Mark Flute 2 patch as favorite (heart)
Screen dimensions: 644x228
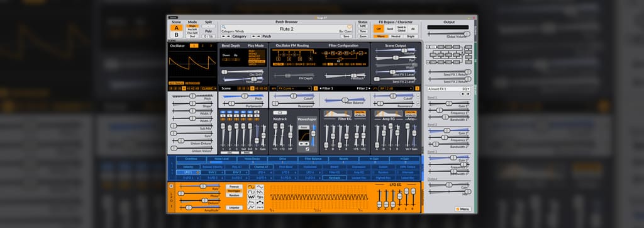[x=350, y=26]
